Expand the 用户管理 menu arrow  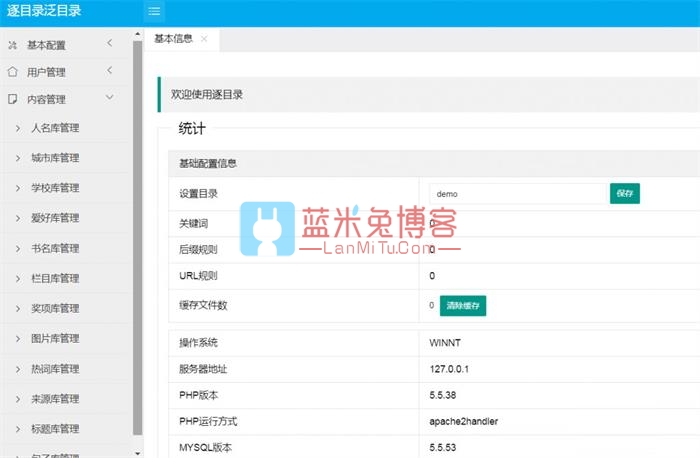(110, 70)
